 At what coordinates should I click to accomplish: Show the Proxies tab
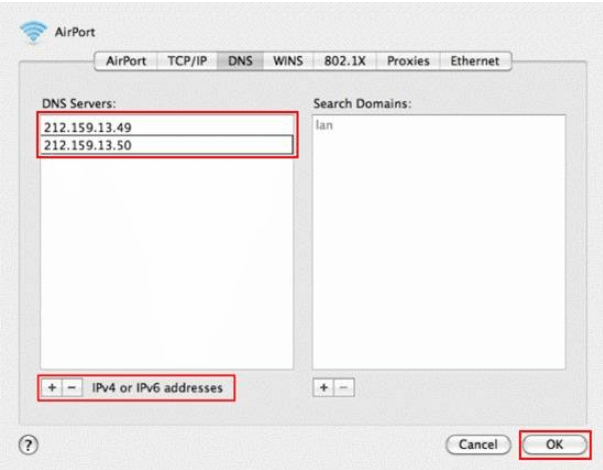[x=408, y=61]
